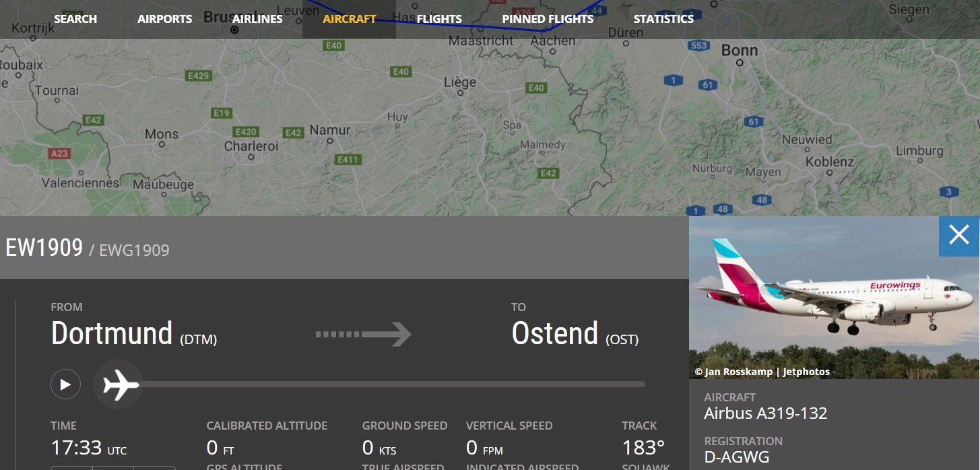Screen dimensions: 980x470
Task: Click the airplane handle on the playback timeline
Action: [x=119, y=385]
